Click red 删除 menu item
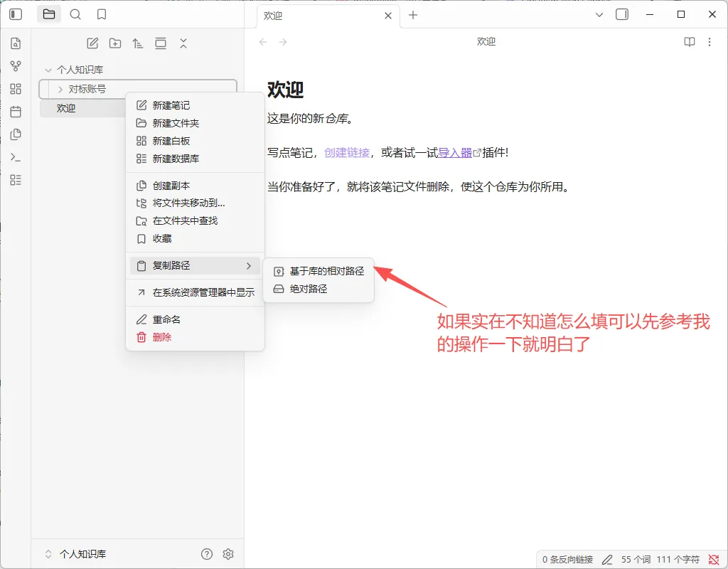The width and height of the screenshot is (728, 569). (x=196, y=337)
